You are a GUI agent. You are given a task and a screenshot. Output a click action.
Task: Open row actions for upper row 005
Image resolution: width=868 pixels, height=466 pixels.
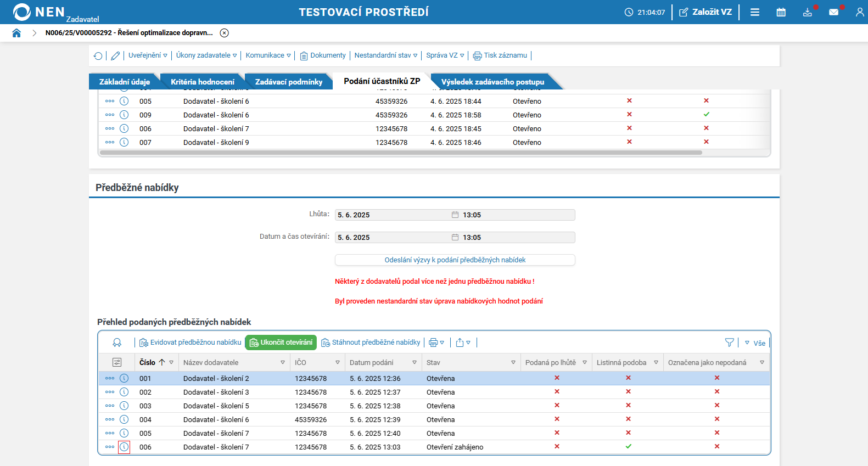click(x=110, y=101)
